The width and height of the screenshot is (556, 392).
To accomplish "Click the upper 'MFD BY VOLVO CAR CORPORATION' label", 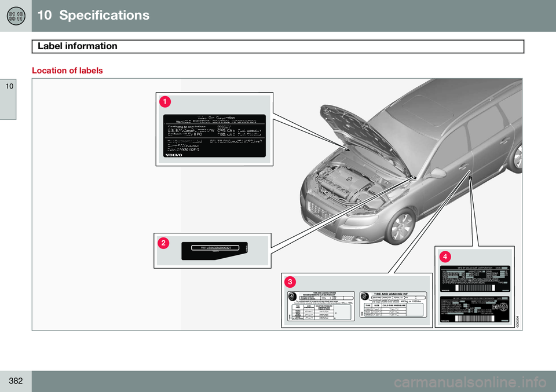I will [475, 279].
